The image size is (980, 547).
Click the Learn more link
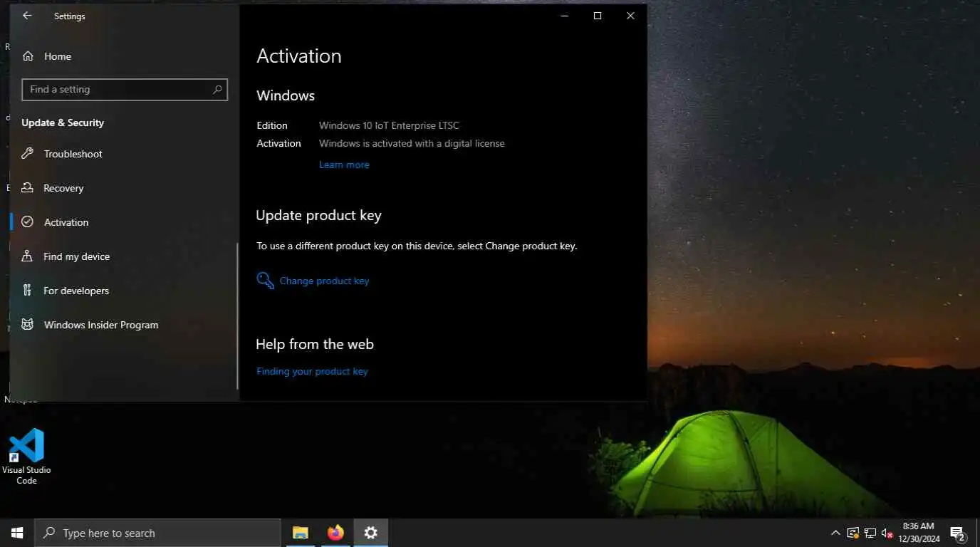344,165
